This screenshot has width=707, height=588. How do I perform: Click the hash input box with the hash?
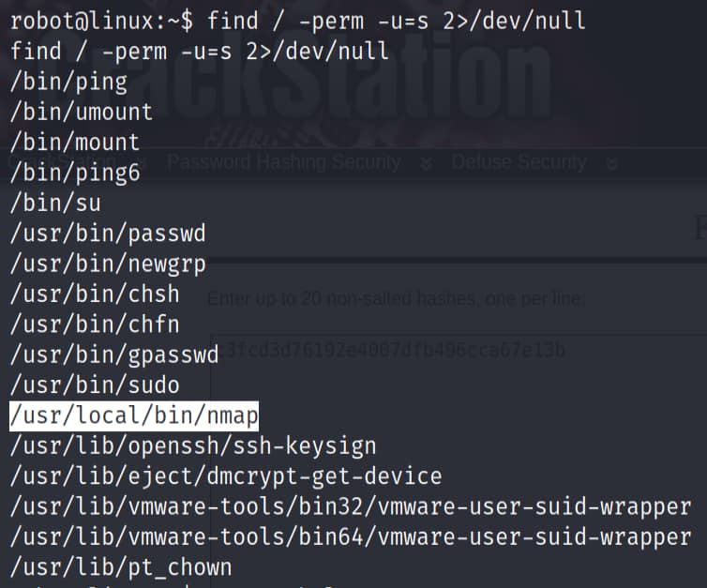pos(450,353)
